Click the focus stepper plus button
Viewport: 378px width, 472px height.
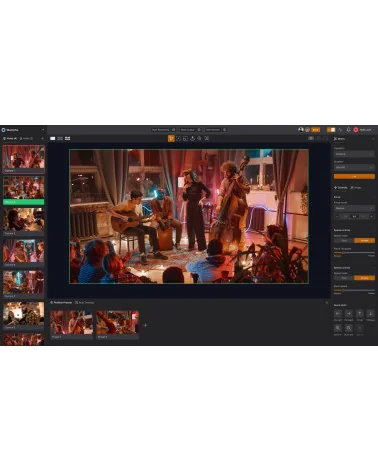(372, 216)
